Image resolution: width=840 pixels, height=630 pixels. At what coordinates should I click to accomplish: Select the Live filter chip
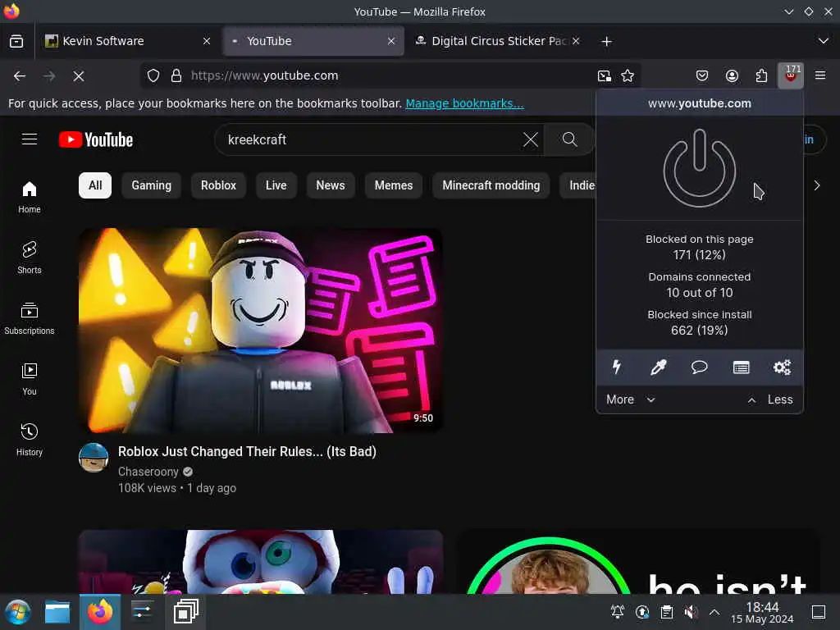click(x=276, y=185)
